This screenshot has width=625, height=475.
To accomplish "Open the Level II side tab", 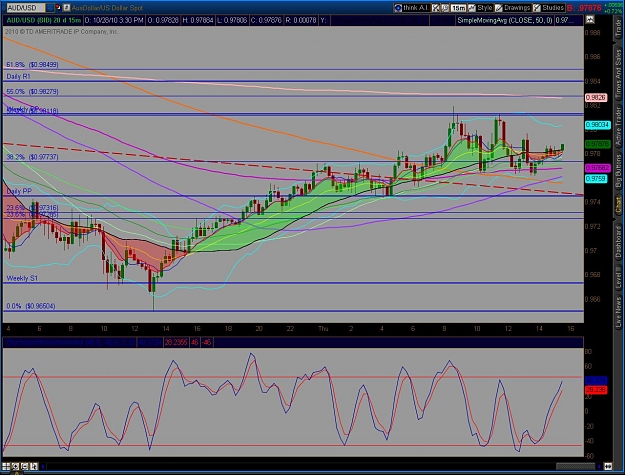I will coord(618,278).
